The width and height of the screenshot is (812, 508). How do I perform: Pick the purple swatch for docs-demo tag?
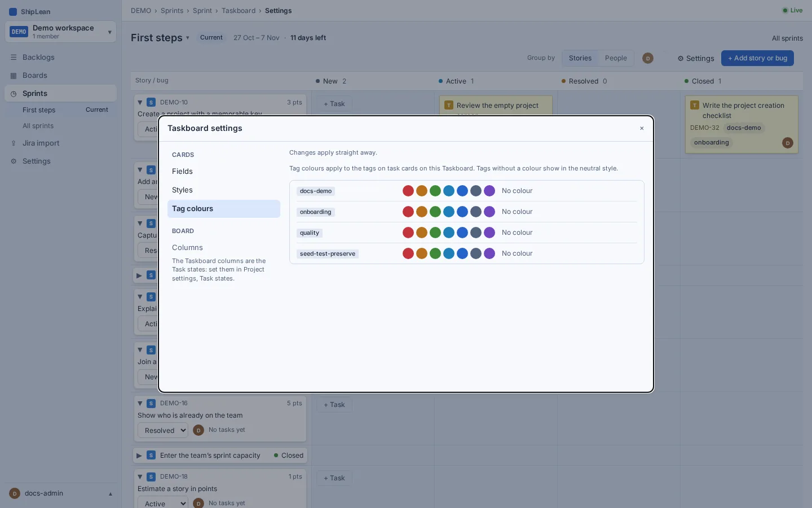489,191
